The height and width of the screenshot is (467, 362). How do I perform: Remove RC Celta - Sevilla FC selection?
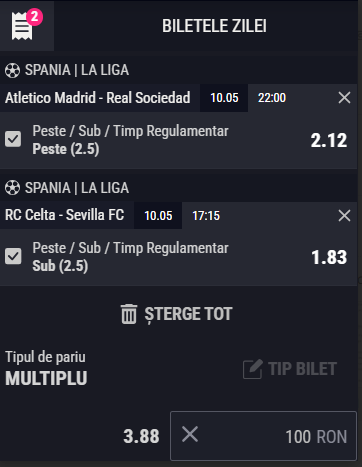coord(344,216)
